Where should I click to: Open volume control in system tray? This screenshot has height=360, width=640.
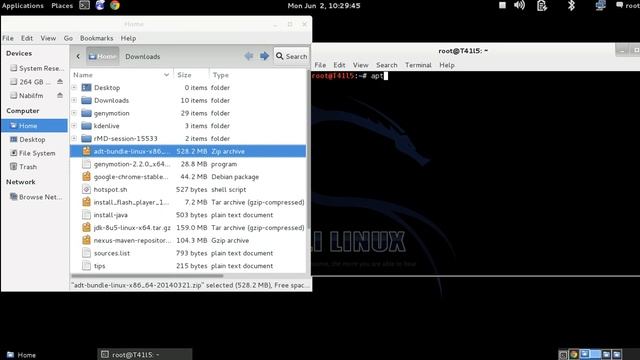point(519,5)
